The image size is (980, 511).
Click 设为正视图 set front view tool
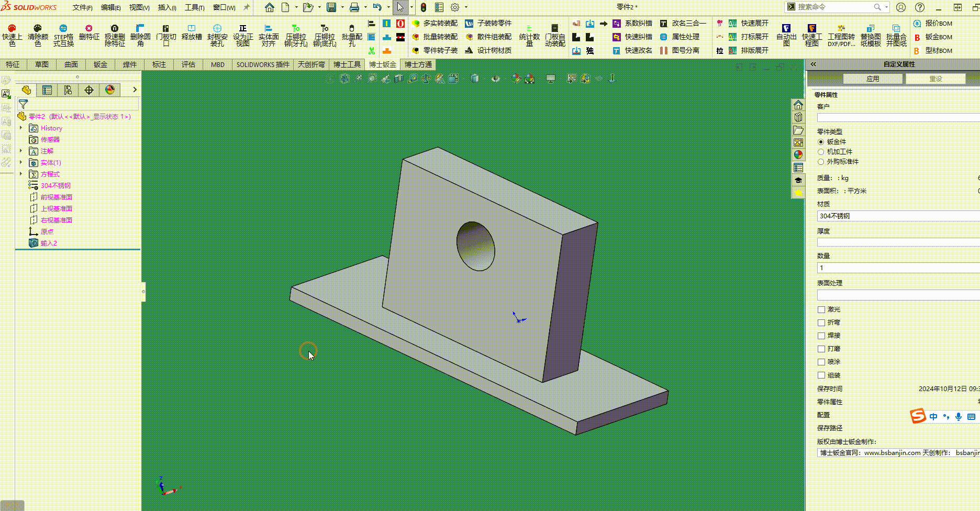(243, 35)
